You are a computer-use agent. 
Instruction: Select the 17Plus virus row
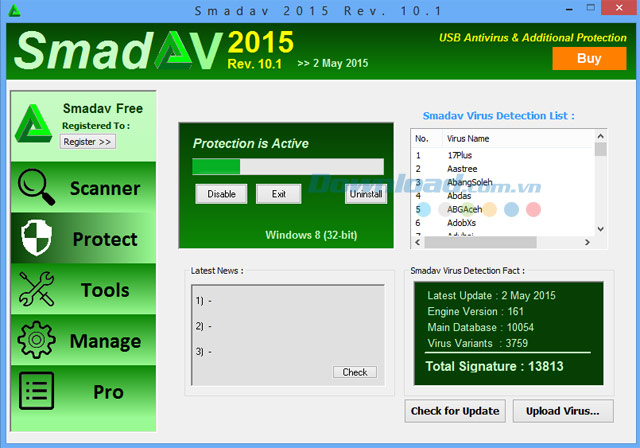[x=503, y=155]
